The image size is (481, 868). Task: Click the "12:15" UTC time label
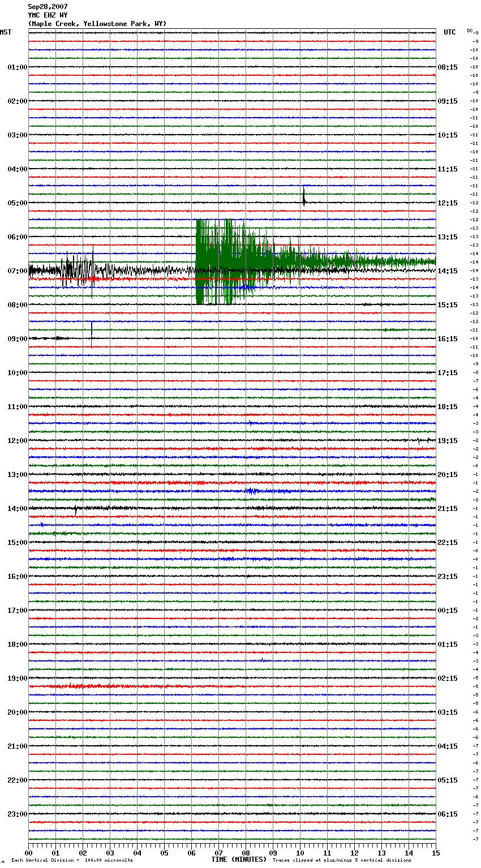click(448, 203)
